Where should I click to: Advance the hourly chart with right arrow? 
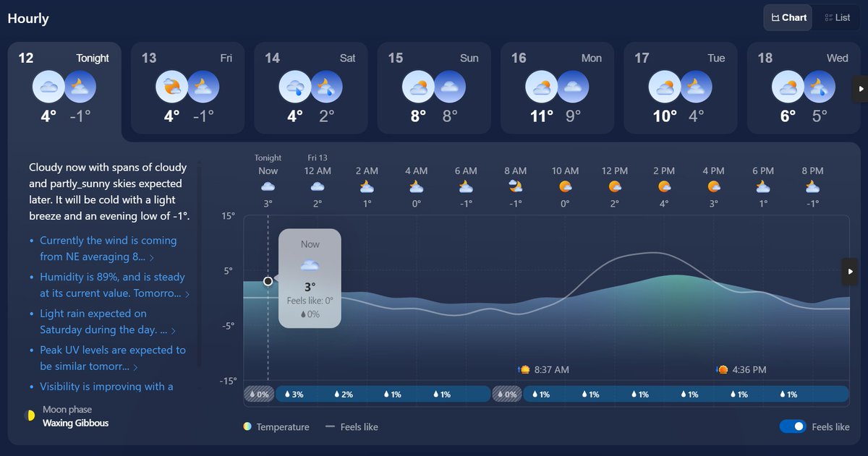(851, 272)
